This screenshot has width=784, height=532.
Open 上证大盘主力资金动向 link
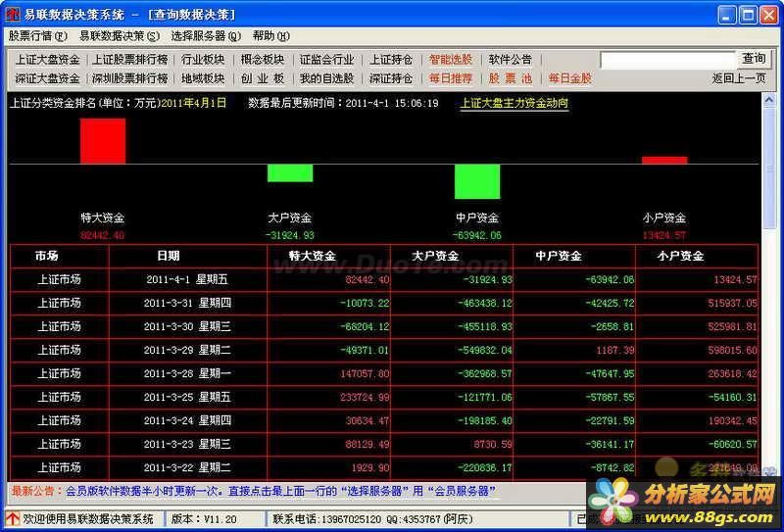tap(514, 104)
